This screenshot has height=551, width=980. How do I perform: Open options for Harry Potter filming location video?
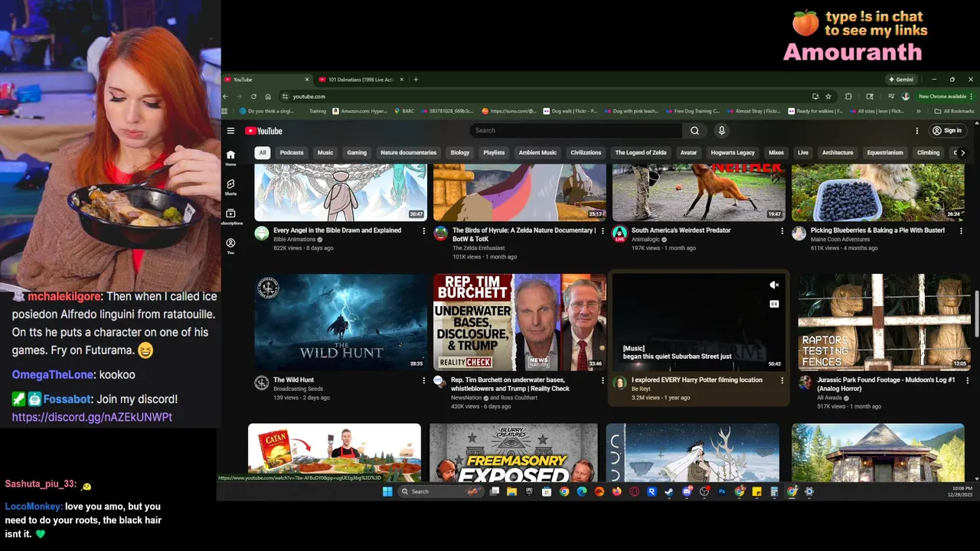click(782, 380)
